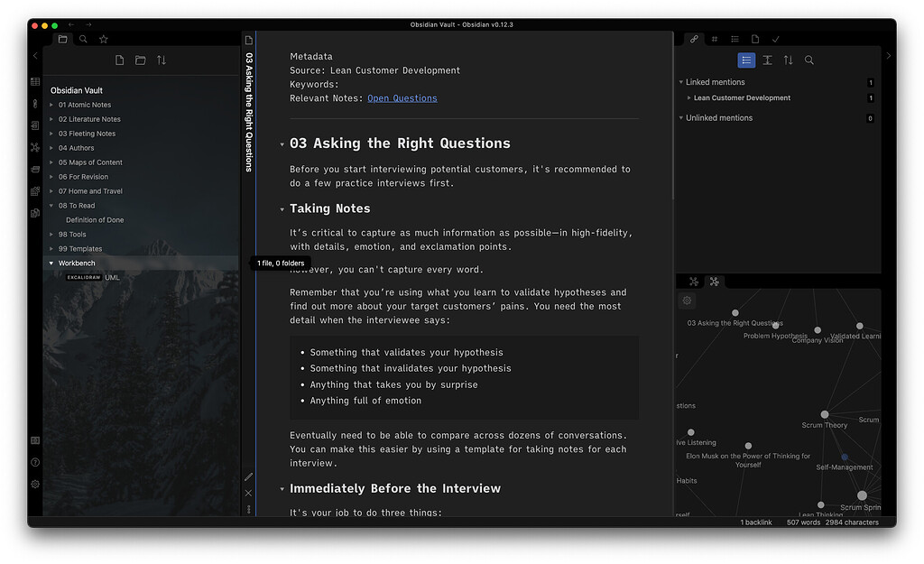The height and width of the screenshot is (564, 924).
Task: Open help via the question mark icon
Action: click(x=34, y=462)
